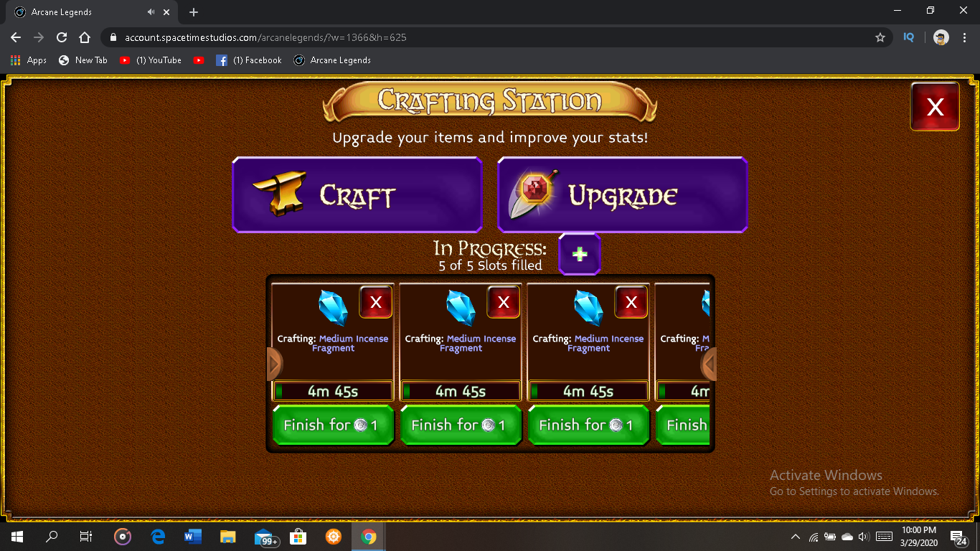
Task: Reload the current page
Action: [62, 37]
